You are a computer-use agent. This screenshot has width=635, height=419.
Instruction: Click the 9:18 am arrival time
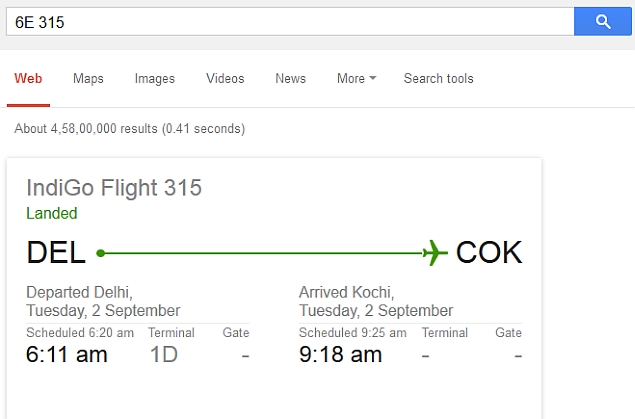click(x=341, y=354)
